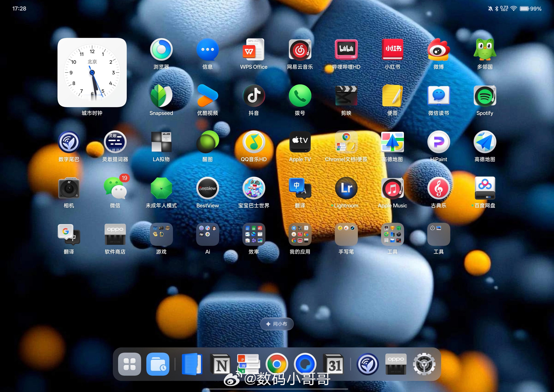Tap the 问小布 assistant button

pyautogui.click(x=277, y=324)
